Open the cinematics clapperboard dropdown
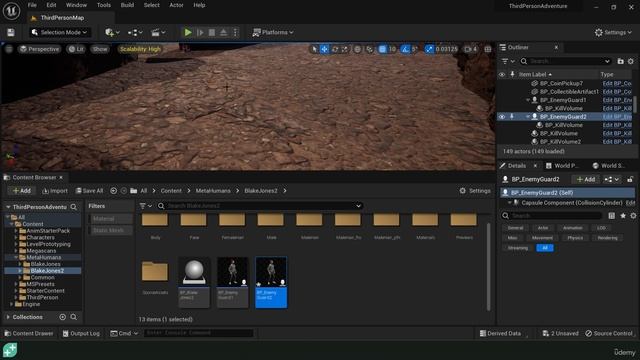This screenshot has height=360, width=640. point(158,32)
